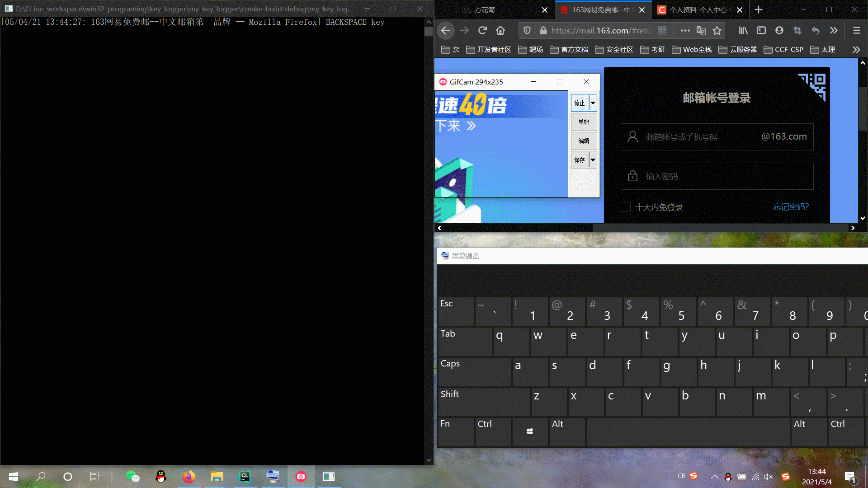The image size is (868, 488).
Task: Bookmark page with star icon
Action: [x=717, y=30]
